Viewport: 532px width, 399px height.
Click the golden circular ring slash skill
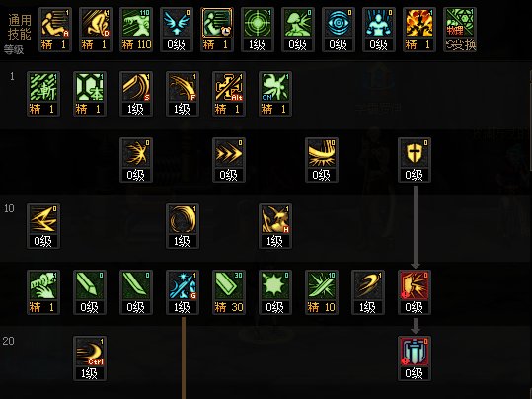point(183,226)
